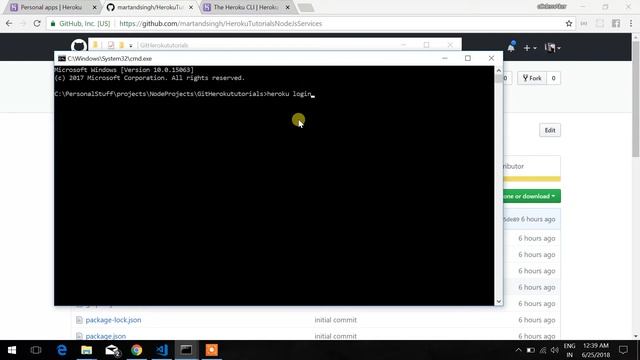Select Command Prompt taskbar icon

187,350
